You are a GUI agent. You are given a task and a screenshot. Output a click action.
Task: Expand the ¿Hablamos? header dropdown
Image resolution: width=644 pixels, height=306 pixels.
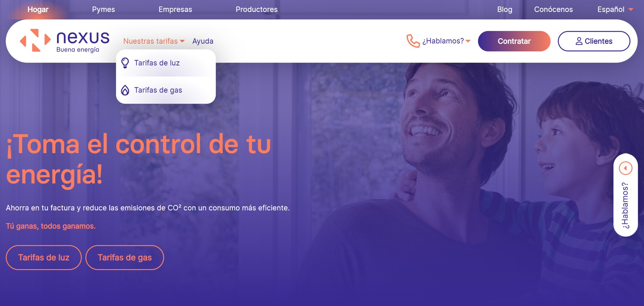click(x=446, y=41)
